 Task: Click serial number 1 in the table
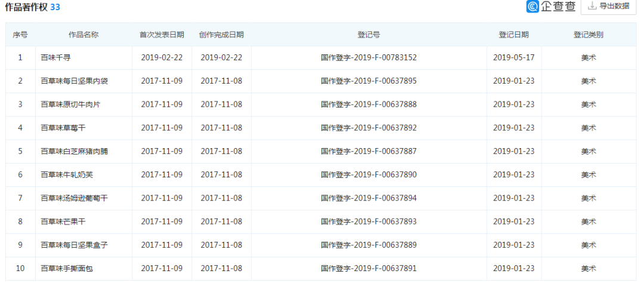click(x=20, y=57)
